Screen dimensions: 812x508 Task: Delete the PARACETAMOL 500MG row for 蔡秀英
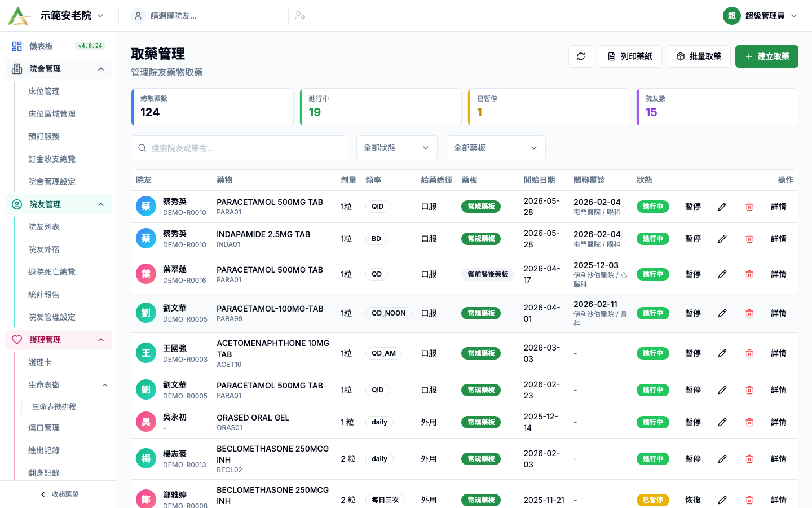point(749,207)
